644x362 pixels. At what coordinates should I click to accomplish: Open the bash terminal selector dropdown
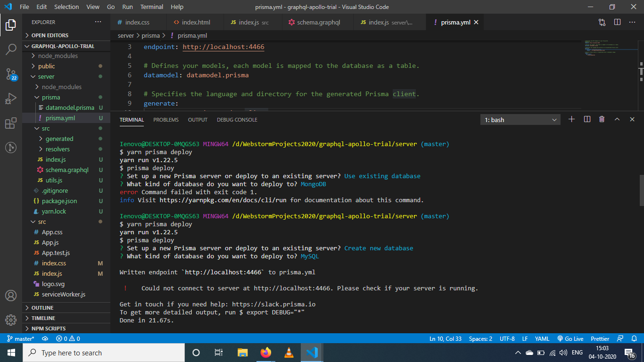520,120
